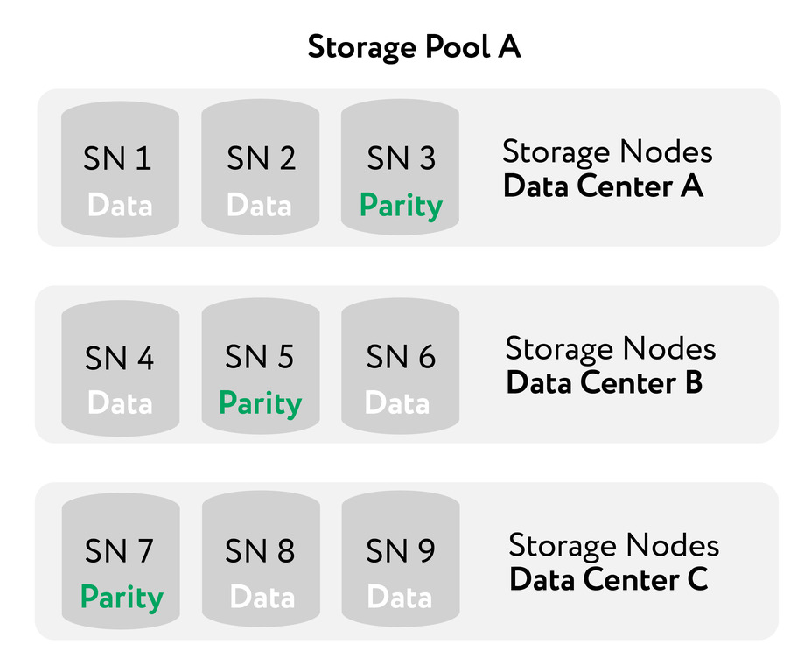This screenshot has height=672, width=811.
Task: Click Storage Nodes text above Data Center C
Action: click(614, 545)
